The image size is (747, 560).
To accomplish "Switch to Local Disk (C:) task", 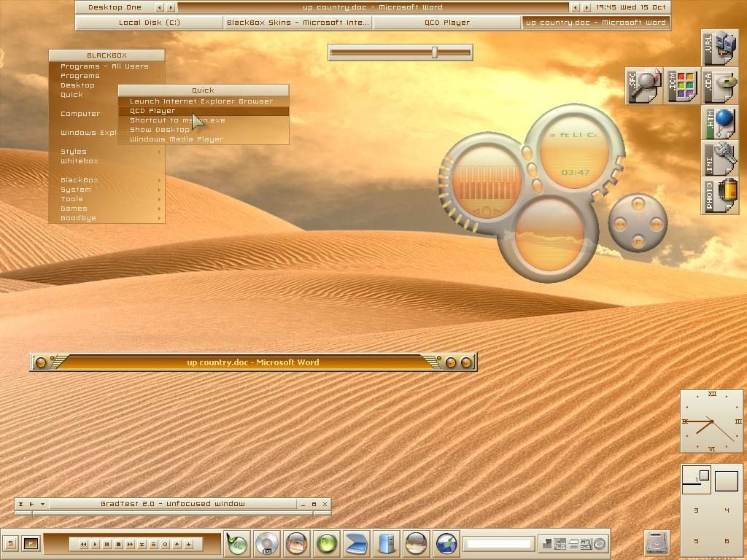I will tap(150, 23).
